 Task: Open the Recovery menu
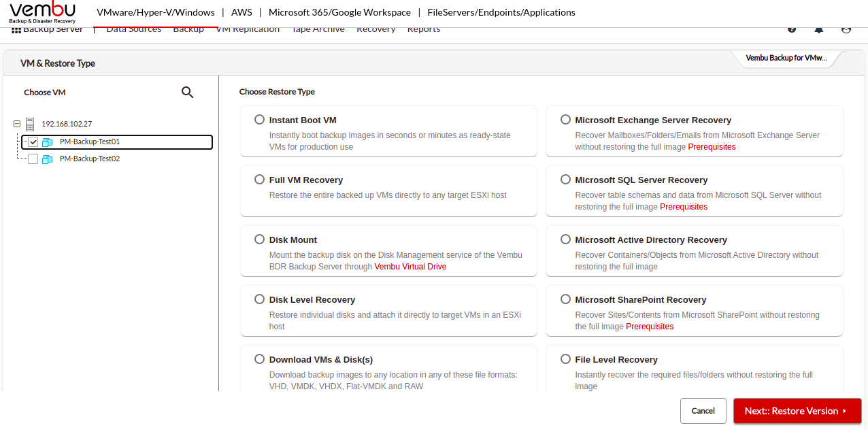[376, 29]
